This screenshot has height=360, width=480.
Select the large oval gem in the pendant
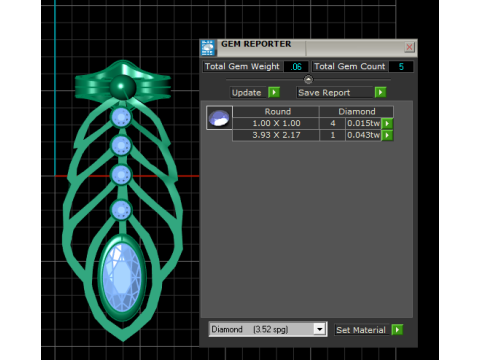121,277
